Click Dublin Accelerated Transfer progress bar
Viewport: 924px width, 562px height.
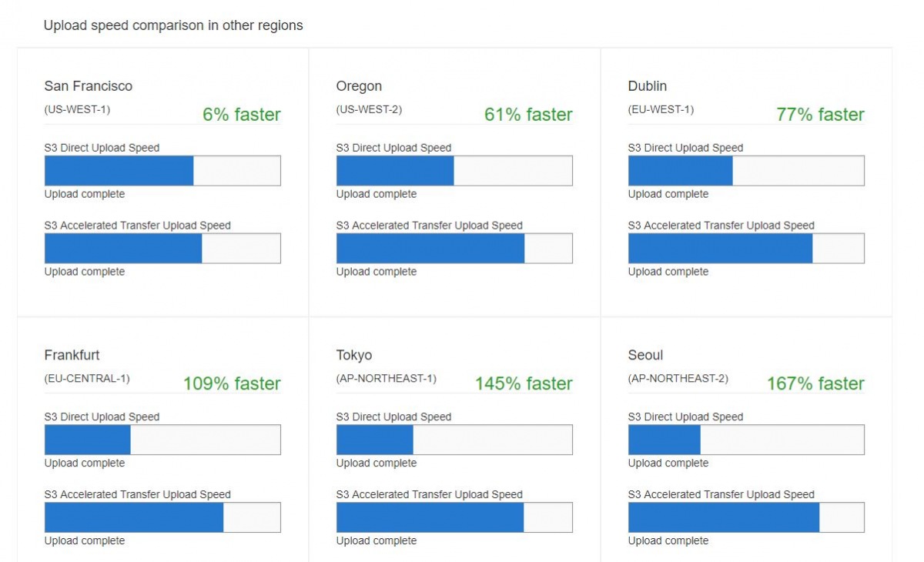[x=746, y=249]
